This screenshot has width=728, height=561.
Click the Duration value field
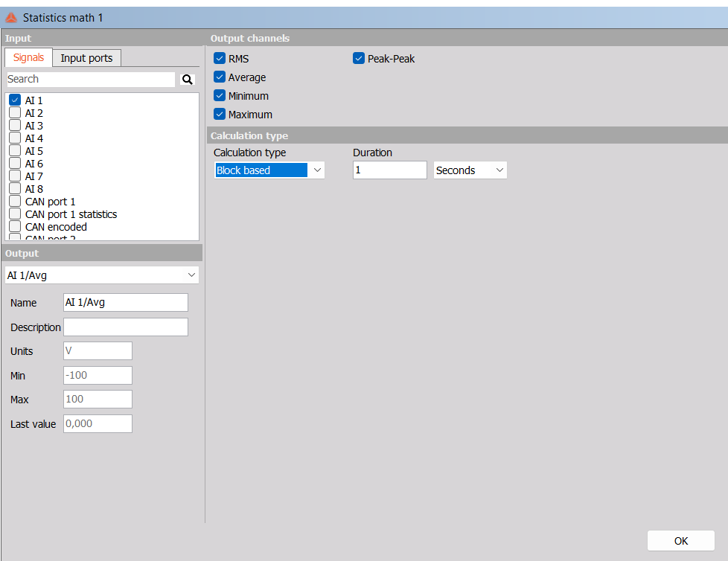(389, 170)
